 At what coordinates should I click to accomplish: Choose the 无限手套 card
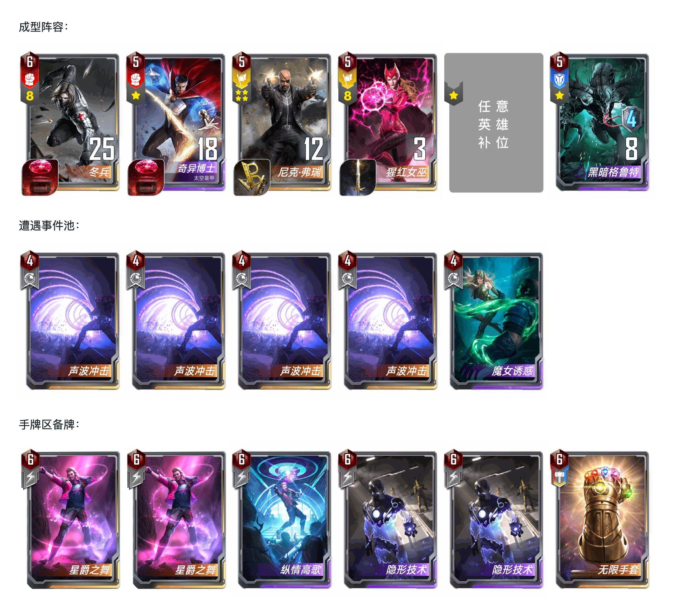[x=599, y=520]
